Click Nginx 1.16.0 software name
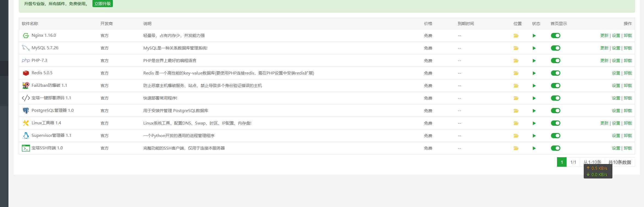 click(44, 35)
